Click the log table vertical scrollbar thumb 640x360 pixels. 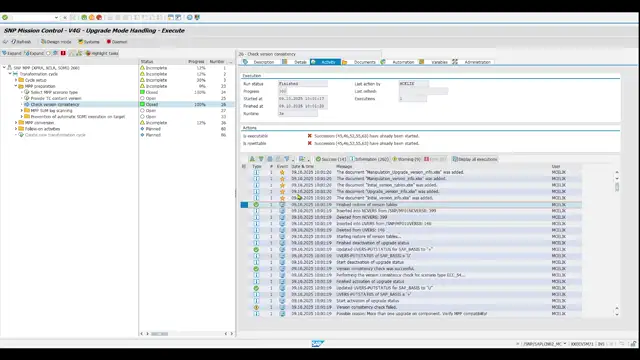click(x=617, y=187)
